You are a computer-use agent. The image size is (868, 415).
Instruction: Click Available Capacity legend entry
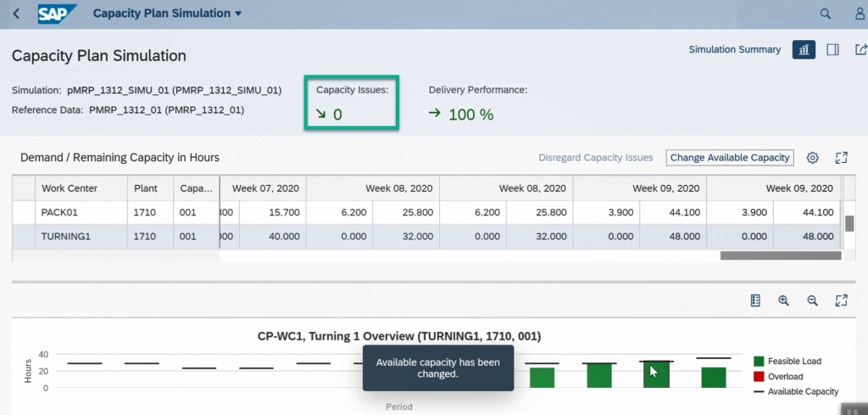(796, 392)
